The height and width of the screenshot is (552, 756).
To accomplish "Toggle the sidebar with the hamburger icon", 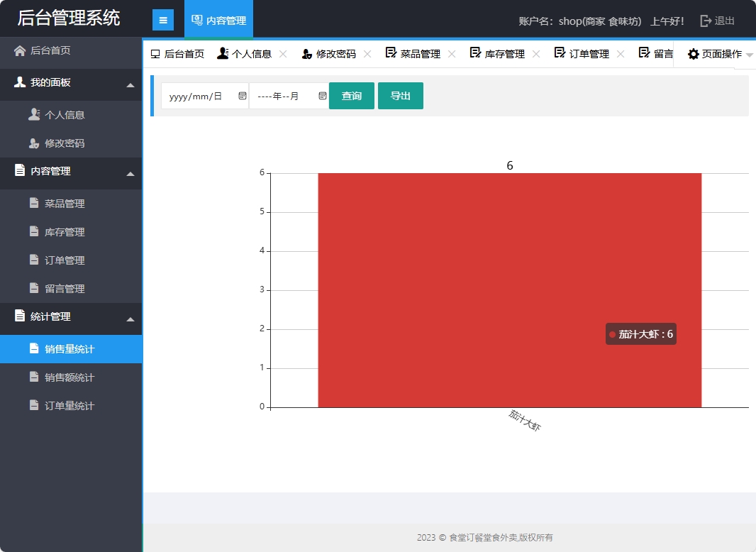I will pos(163,21).
